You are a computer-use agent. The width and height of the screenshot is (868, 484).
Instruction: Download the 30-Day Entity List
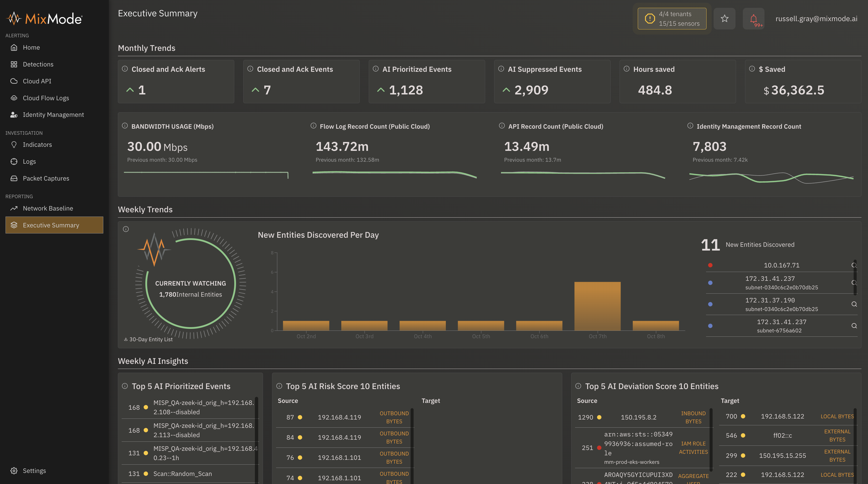click(148, 339)
